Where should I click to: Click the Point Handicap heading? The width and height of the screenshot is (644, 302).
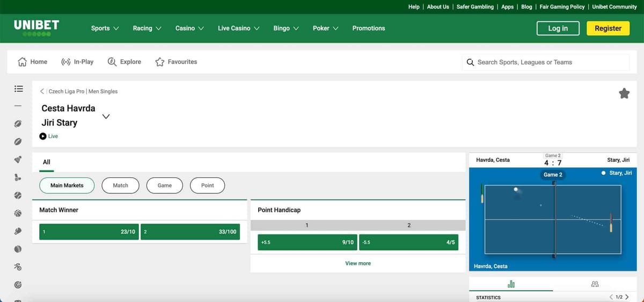click(279, 210)
